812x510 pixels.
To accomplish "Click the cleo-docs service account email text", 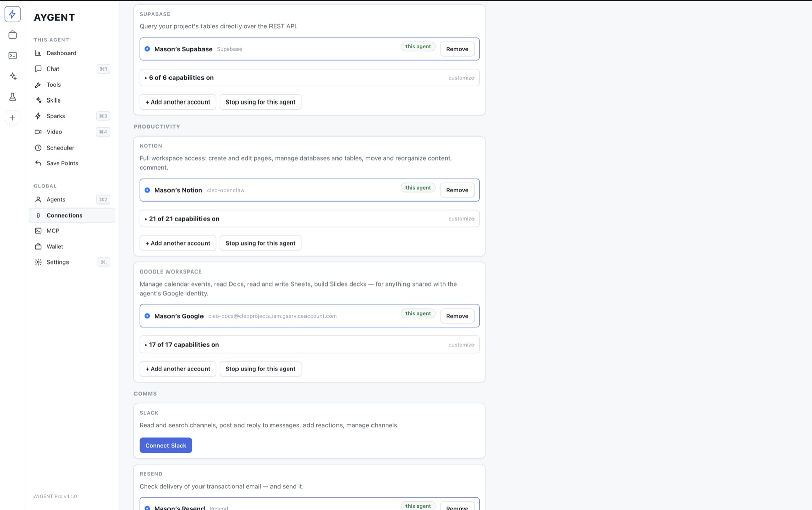I will click(x=273, y=316).
